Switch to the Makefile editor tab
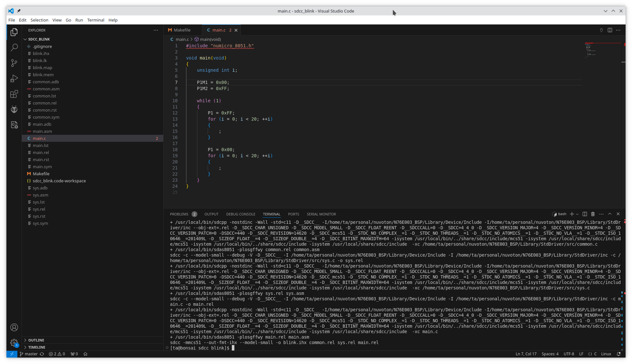 (183, 30)
